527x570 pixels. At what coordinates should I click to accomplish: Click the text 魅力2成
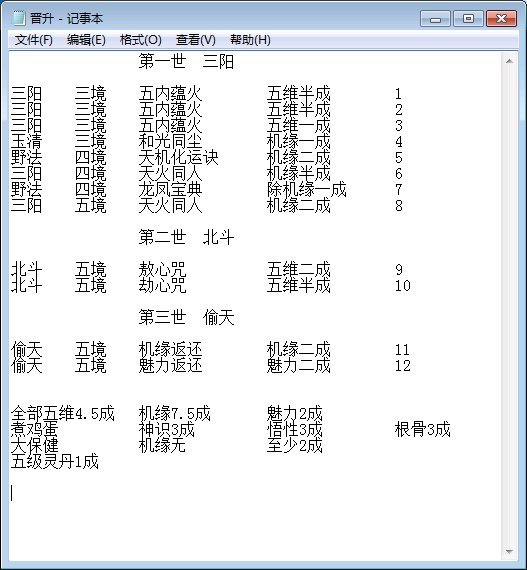pos(294,413)
